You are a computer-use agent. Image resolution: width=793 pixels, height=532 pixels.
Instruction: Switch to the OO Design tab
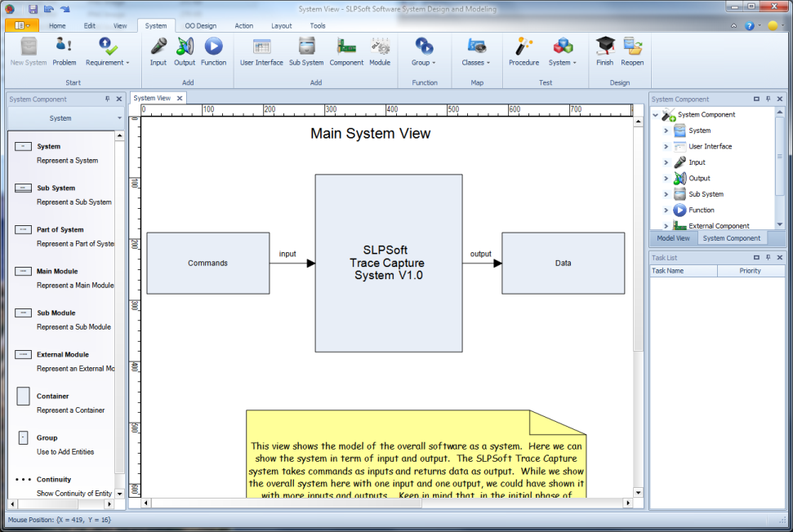click(x=200, y=26)
